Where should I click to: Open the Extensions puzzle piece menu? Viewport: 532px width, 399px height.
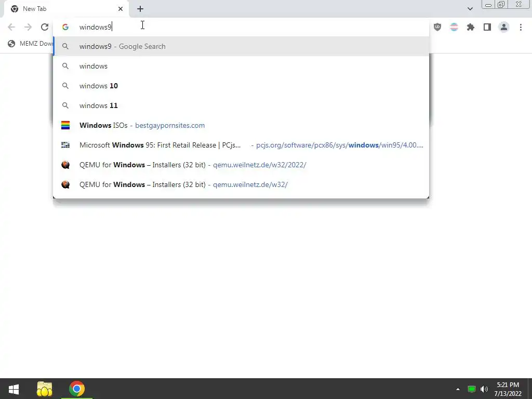point(471,27)
